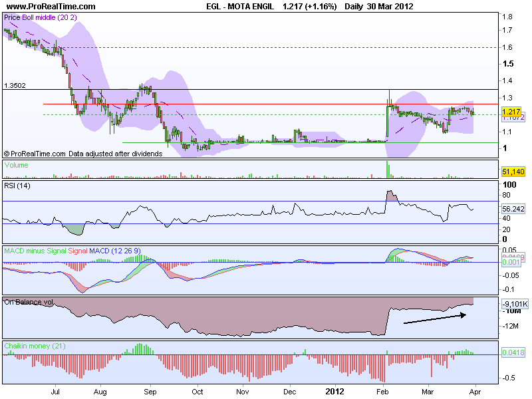Image resolution: width=532 pixels, height=399 pixels.
Task: Click the "MACD minus Signal" legend label
Action: 35,251
